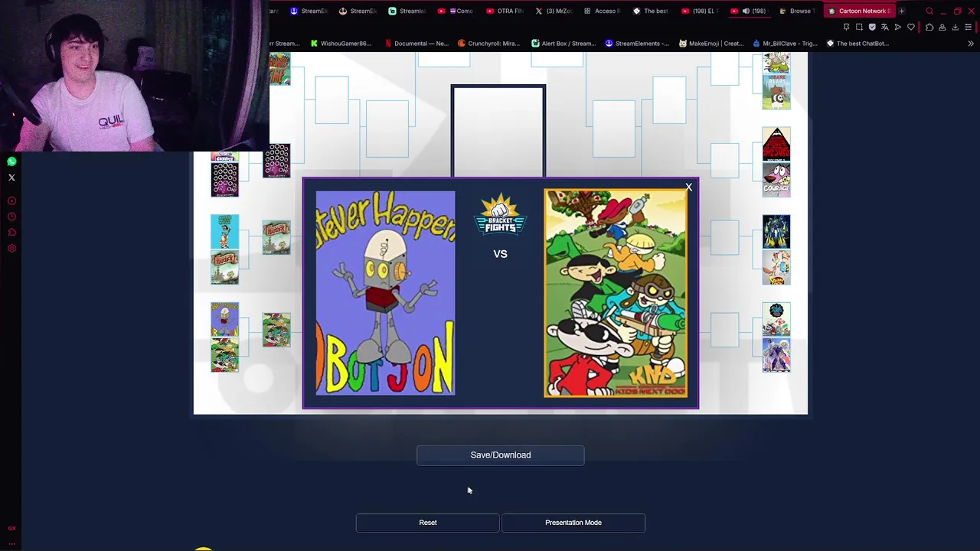Open the browser easy setup menu
This screenshot has height=551, width=980.
pos(969,28)
